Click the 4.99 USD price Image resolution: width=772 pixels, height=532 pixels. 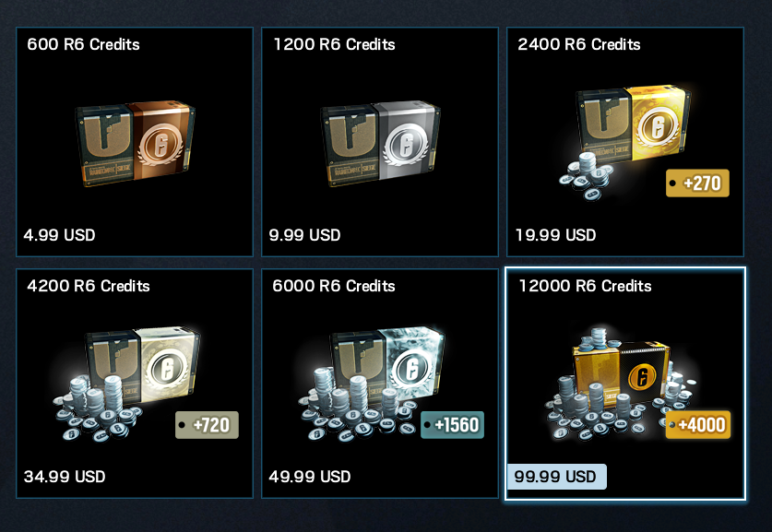point(60,235)
